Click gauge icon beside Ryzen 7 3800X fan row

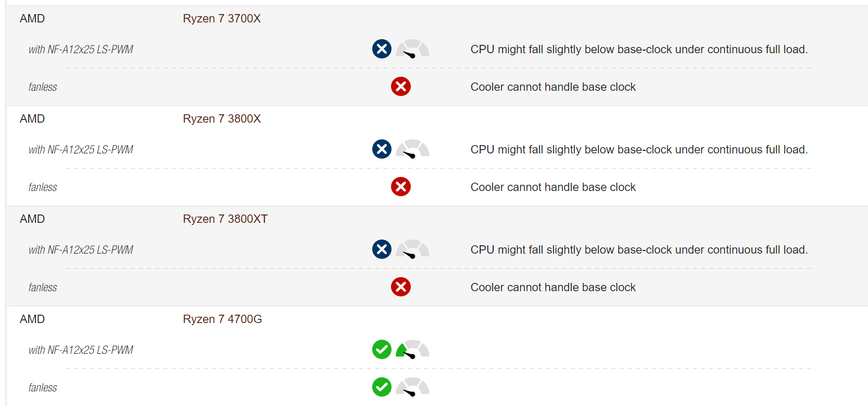[412, 149]
